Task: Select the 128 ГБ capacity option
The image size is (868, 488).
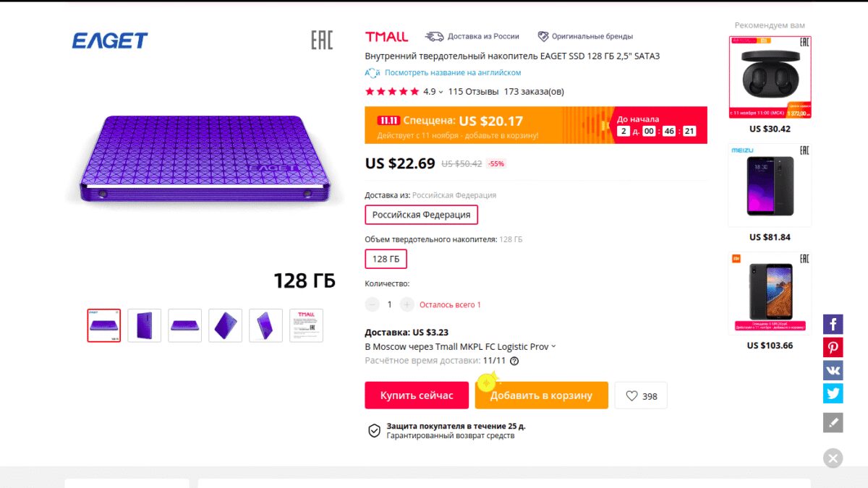Action: coord(386,258)
